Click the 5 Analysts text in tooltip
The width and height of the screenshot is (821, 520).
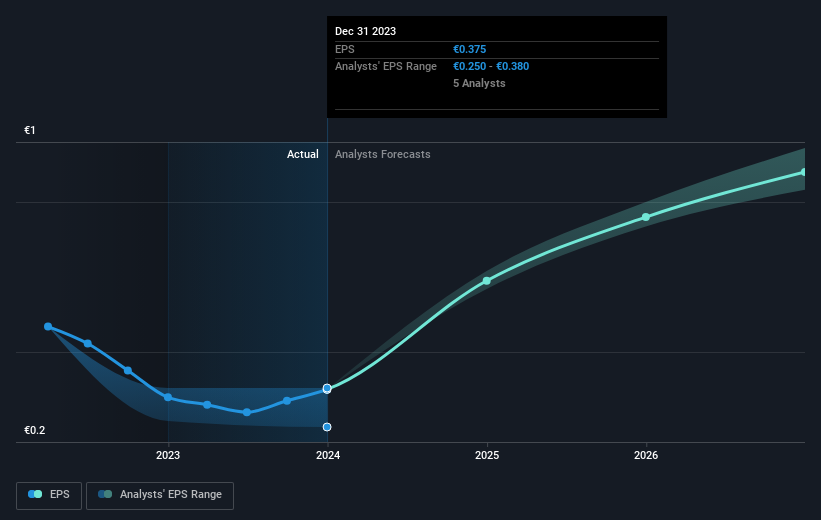click(479, 83)
